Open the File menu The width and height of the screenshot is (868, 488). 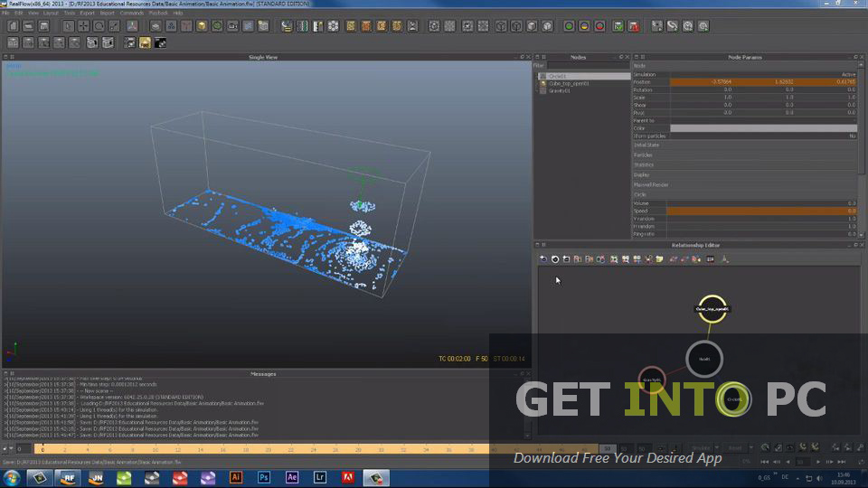pyautogui.click(x=5, y=13)
